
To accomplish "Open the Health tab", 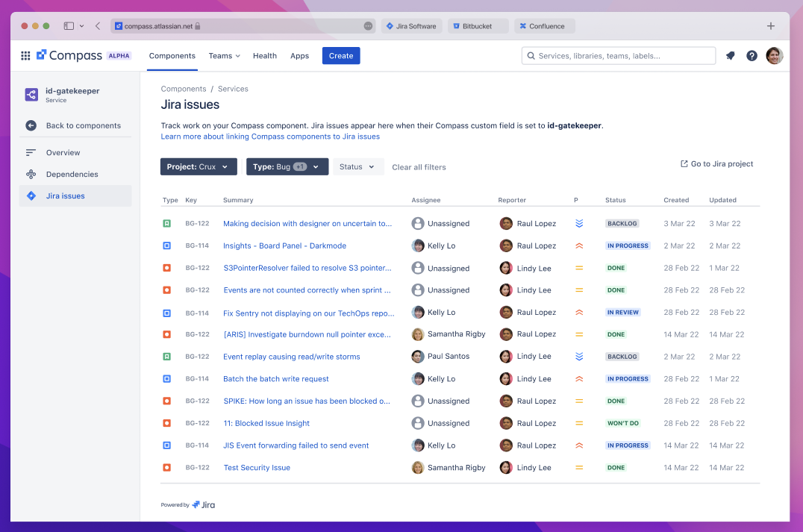I will click(265, 56).
